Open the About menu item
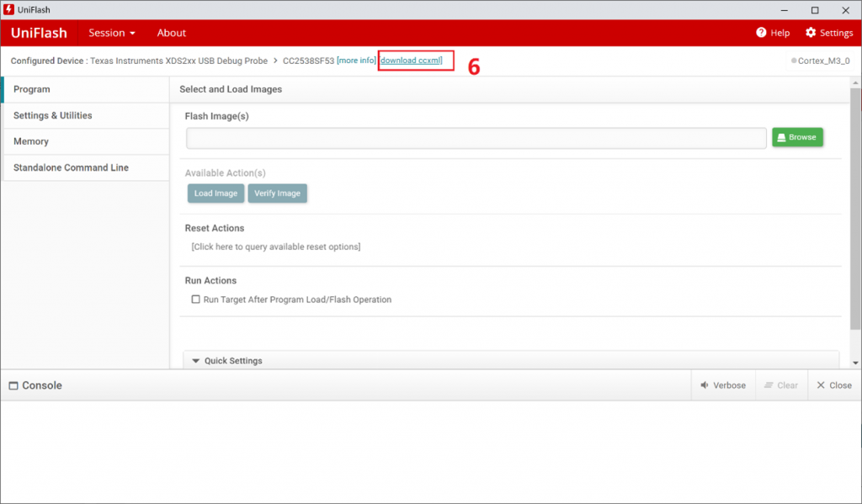Viewport: 862px width, 504px height. tap(172, 33)
